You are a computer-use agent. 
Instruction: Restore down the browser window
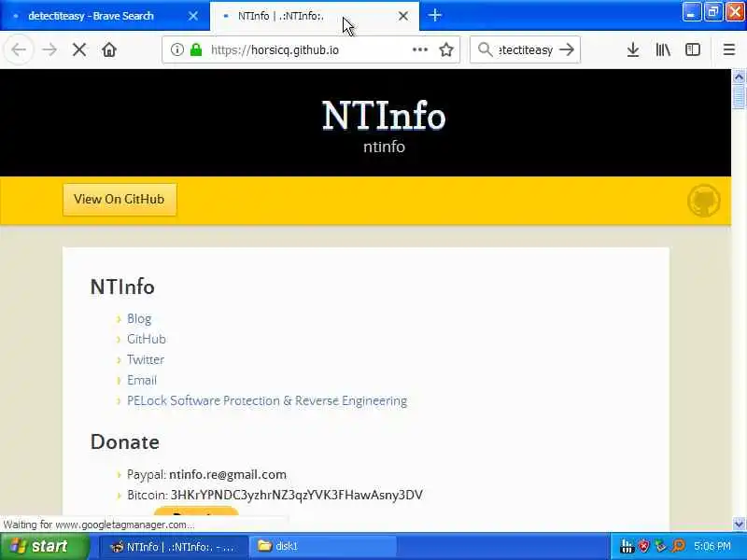(713, 11)
